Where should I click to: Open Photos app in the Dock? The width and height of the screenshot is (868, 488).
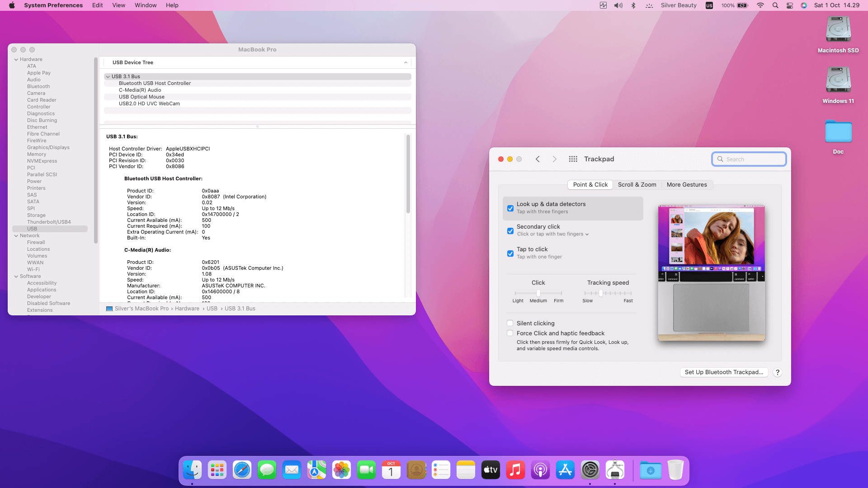coord(342,470)
